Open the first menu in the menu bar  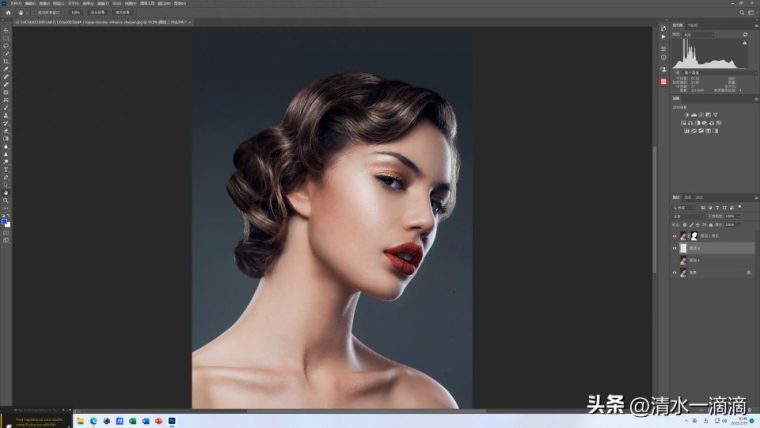click(x=16, y=3)
